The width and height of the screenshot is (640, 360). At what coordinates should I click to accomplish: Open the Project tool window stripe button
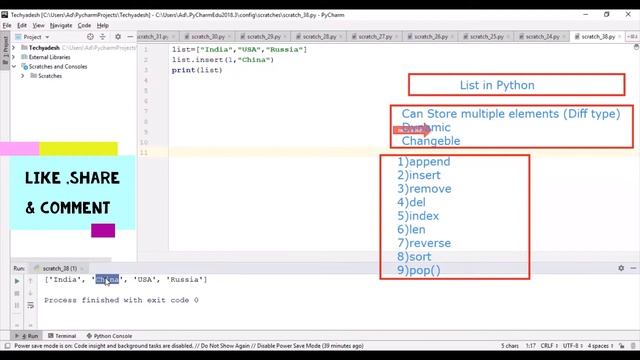pyautogui.click(x=5, y=50)
